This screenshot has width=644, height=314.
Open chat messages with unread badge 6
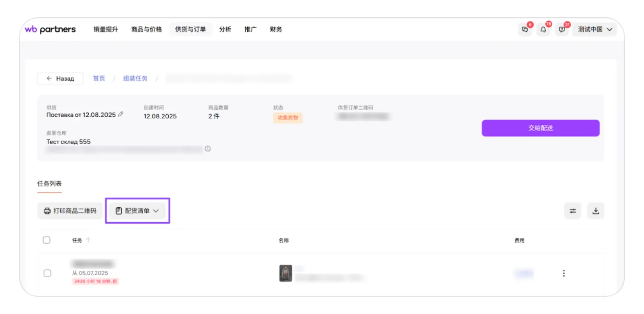(525, 29)
